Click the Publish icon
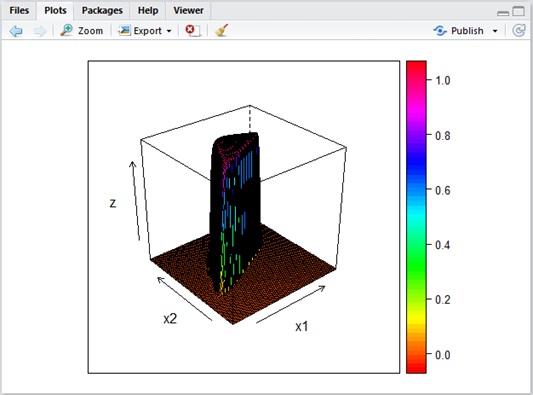This screenshot has height=395, width=533. (440, 31)
